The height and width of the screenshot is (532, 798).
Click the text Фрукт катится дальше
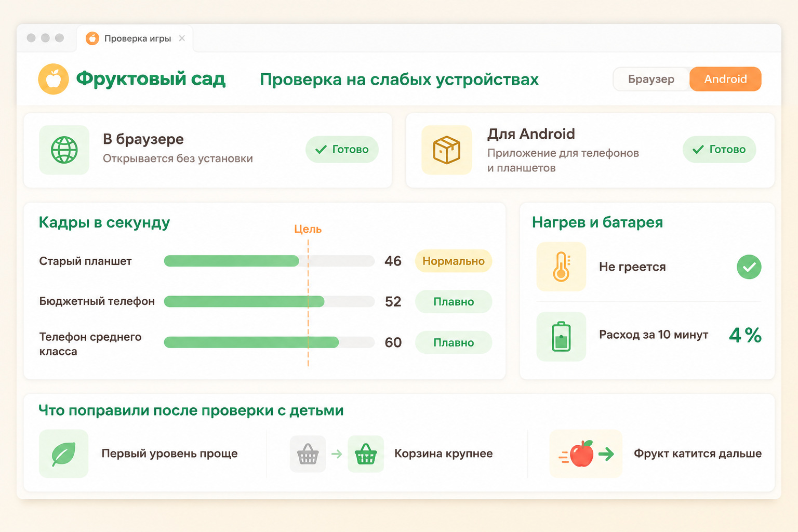click(698, 454)
